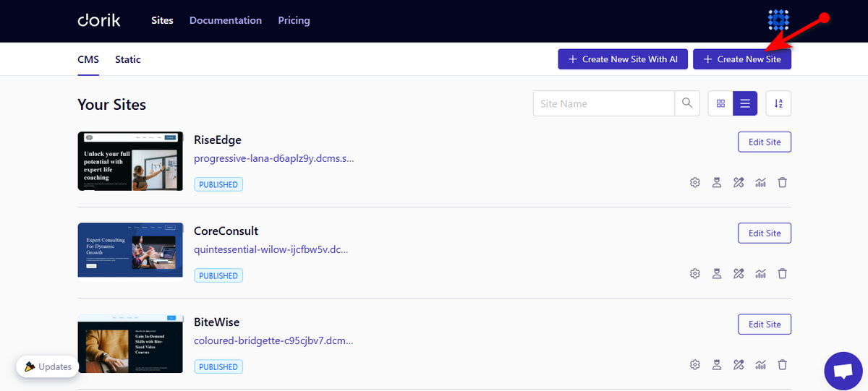Switch to list view layout
This screenshot has width=868, height=391.
coord(745,103)
